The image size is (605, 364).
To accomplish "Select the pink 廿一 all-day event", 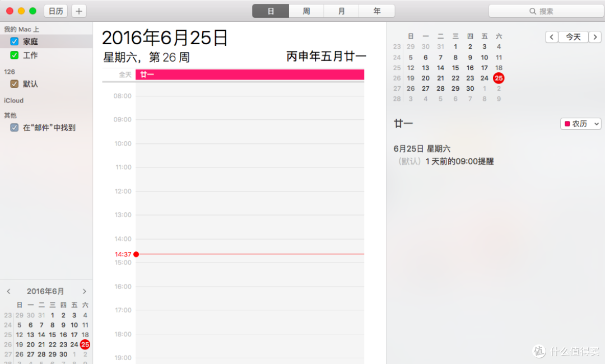I will (x=250, y=74).
